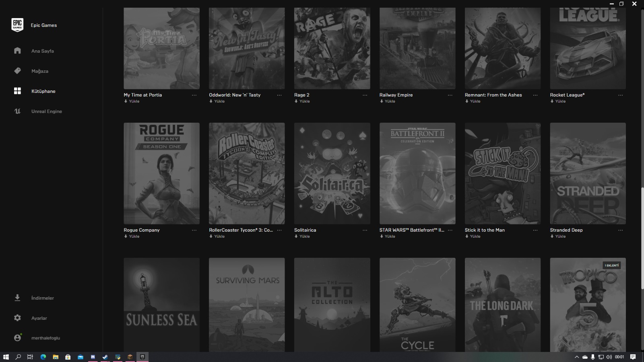
Task: Open options menu for Oddworld: New 'n' Tasty
Action: coord(280,95)
